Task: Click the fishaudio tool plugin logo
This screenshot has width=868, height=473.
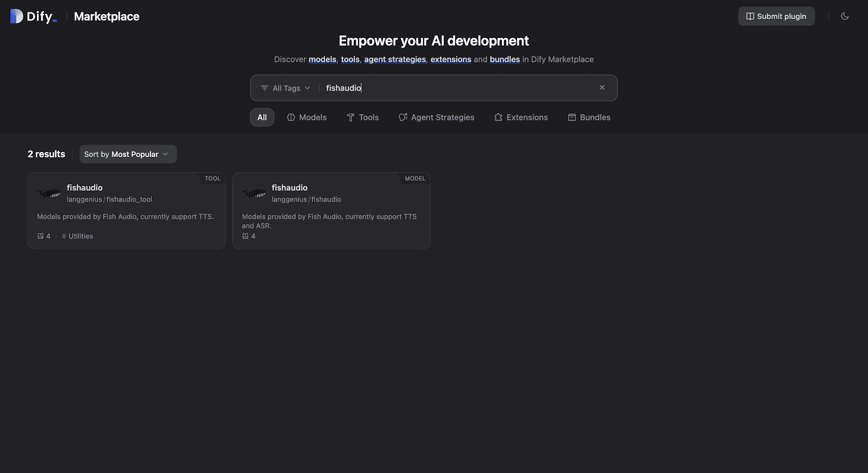Action: (49, 193)
